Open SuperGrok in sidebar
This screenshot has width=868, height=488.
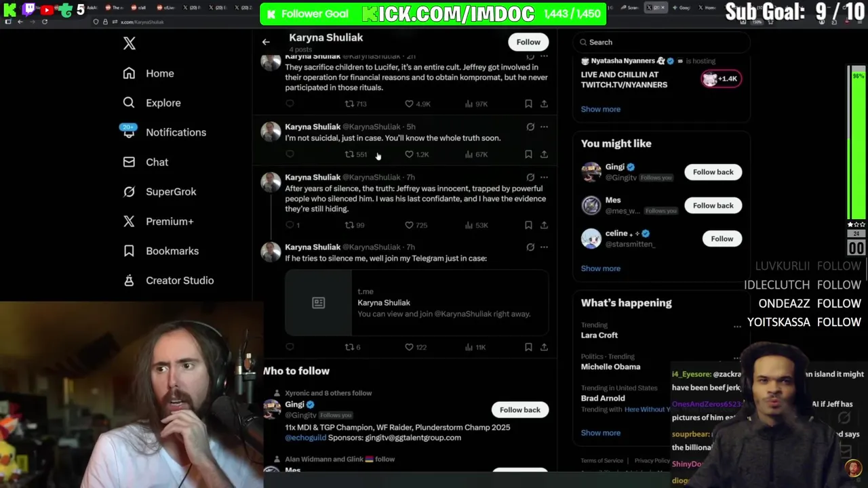[159, 192]
